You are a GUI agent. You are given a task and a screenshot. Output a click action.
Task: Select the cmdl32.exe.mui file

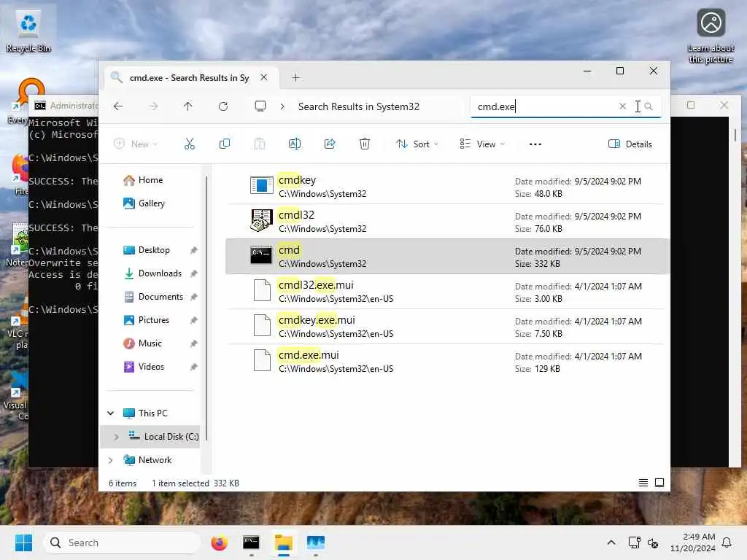click(x=446, y=292)
